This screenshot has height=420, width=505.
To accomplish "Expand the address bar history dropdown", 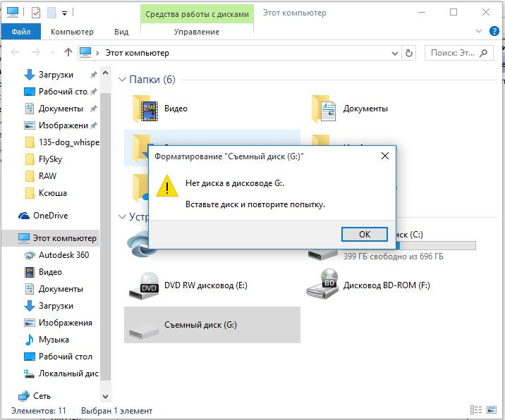I will click(x=394, y=53).
